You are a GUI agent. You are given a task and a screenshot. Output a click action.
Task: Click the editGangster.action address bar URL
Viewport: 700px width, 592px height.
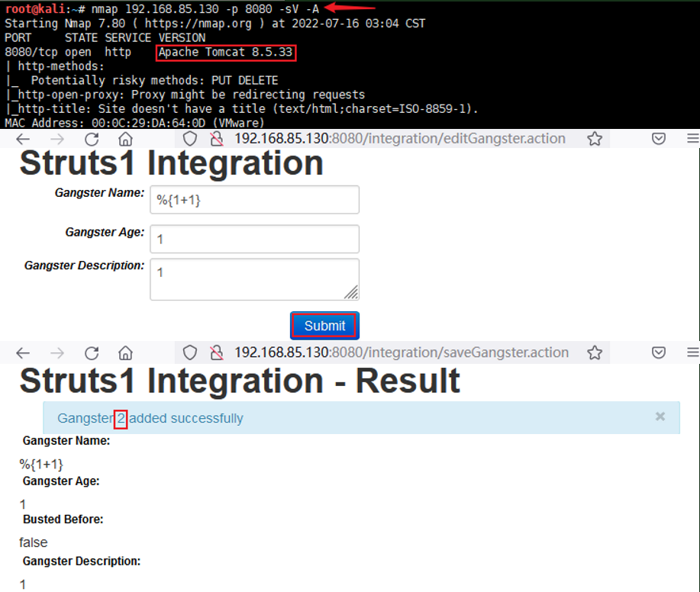point(400,139)
